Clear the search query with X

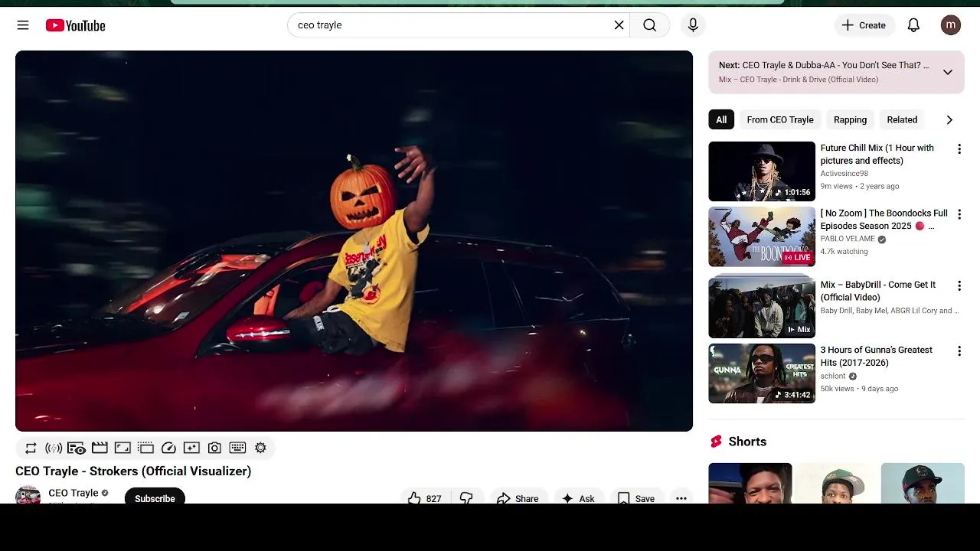[x=619, y=25]
